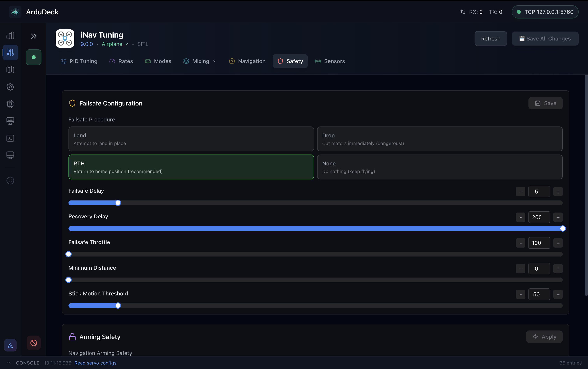Click the Stick Motion Threshold value field
This screenshot has height=369, width=588.
pyautogui.click(x=539, y=294)
